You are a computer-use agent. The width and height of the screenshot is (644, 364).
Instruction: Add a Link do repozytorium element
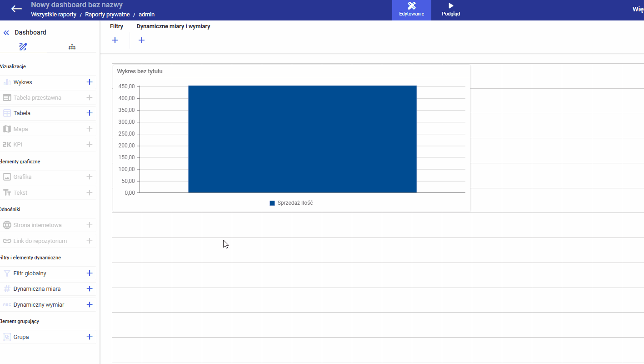(x=90, y=241)
